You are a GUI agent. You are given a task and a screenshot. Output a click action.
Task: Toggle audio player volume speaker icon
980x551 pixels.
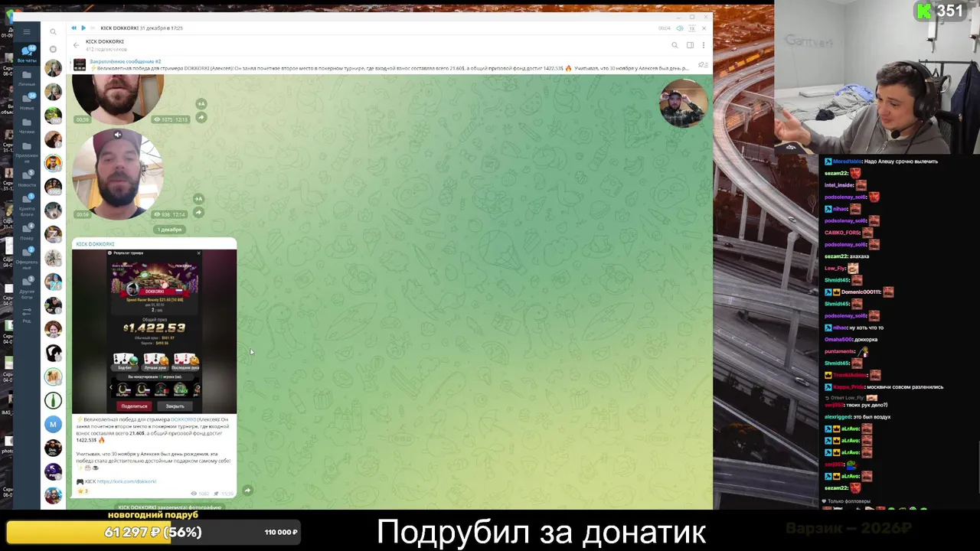point(679,28)
